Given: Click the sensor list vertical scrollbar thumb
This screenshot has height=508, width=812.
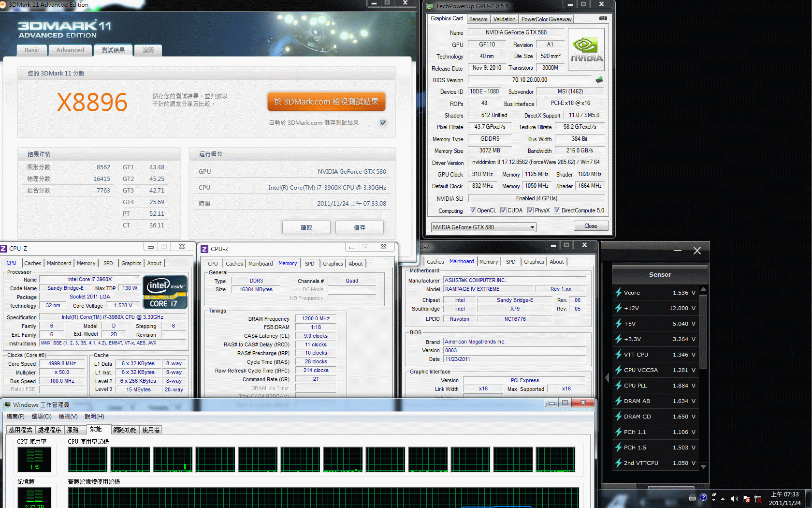Looking at the screenshot, I should pos(703,332).
